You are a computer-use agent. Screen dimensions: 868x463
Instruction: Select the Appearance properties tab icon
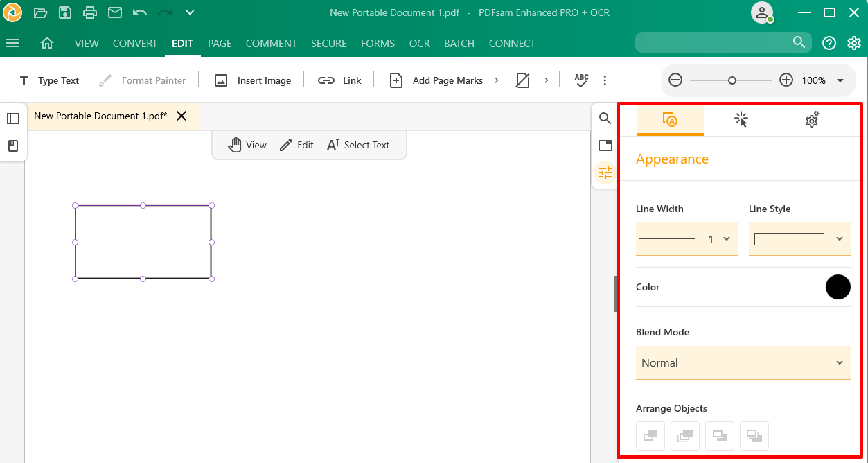[x=670, y=120]
